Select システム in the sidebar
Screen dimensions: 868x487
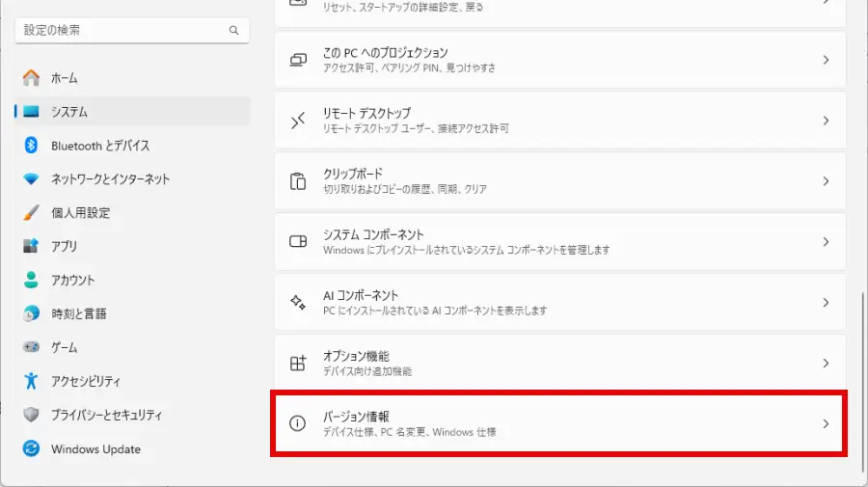(133, 112)
